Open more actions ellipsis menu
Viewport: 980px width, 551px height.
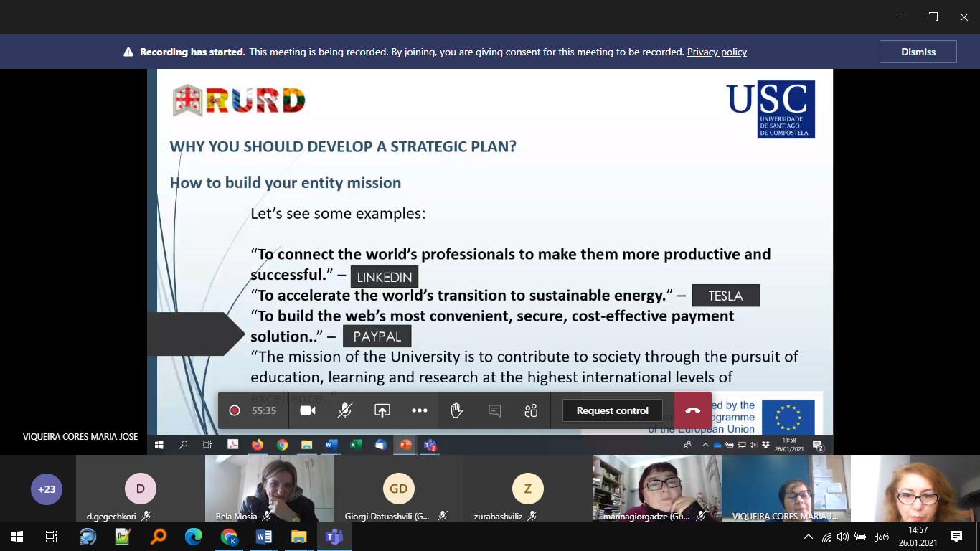coord(420,410)
